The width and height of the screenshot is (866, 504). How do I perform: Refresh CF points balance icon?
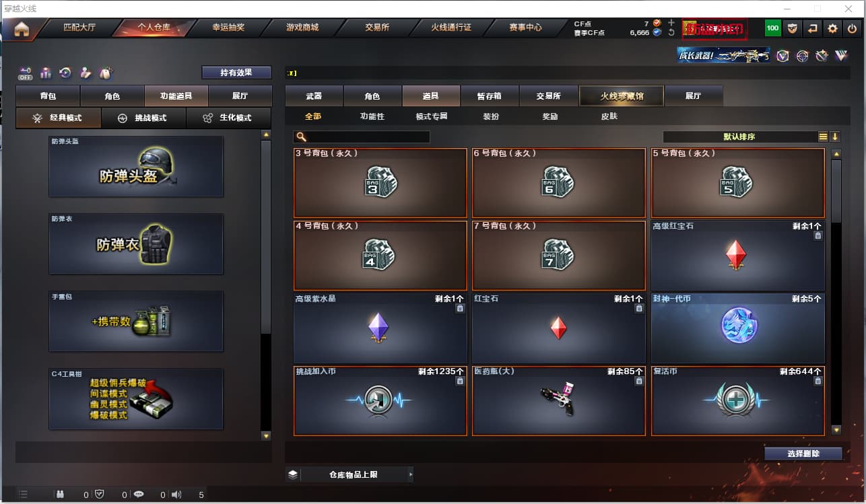tap(671, 32)
